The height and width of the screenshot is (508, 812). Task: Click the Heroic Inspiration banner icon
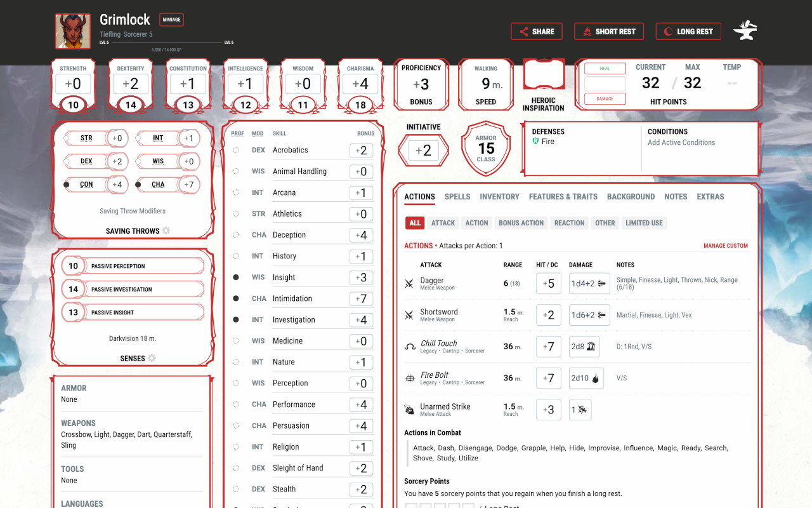coord(543,74)
